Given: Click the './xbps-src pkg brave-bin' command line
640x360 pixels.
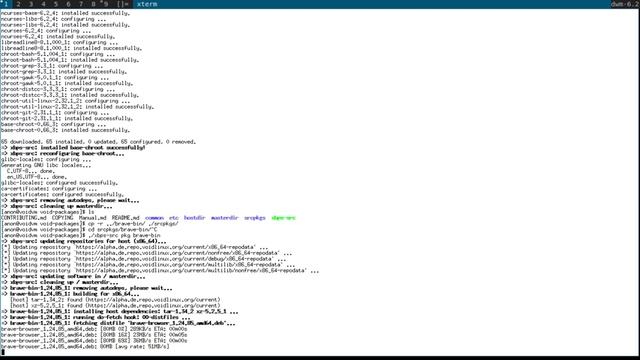Looking at the screenshot, I should (x=124, y=236).
